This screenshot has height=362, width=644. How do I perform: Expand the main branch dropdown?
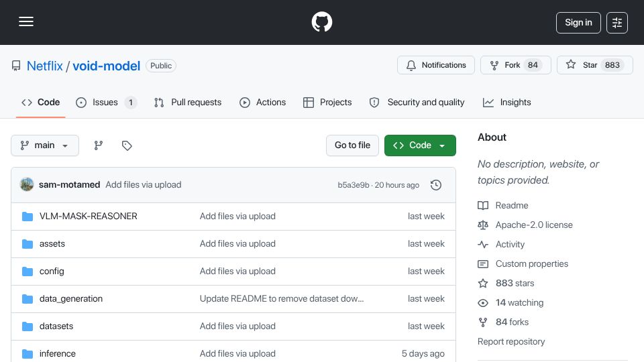[45, 145]
